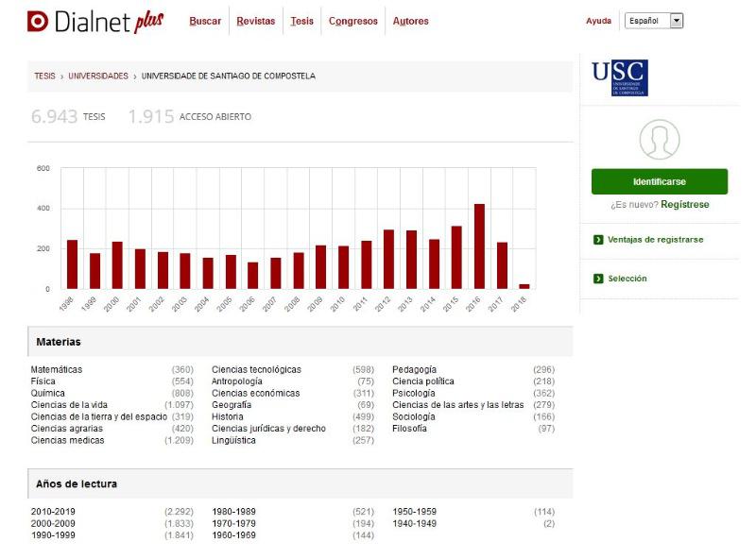Open the Ayuda help link
Screen dimensions: 756x559
click(598, 21)
